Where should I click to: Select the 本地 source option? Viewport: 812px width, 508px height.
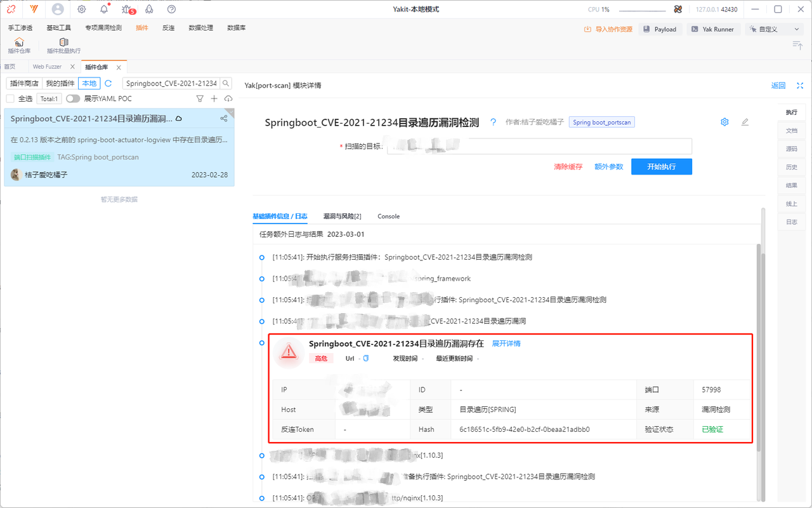tap(89, 83)
